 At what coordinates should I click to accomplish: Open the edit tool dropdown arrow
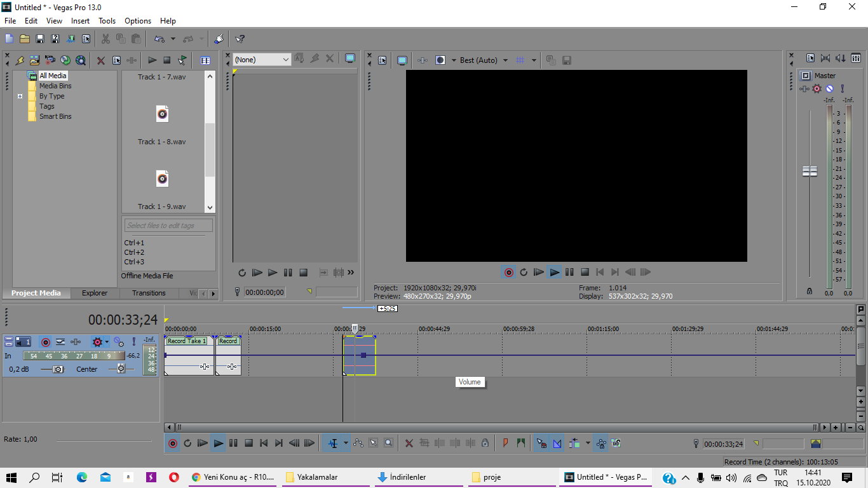(x=346, y=444)
